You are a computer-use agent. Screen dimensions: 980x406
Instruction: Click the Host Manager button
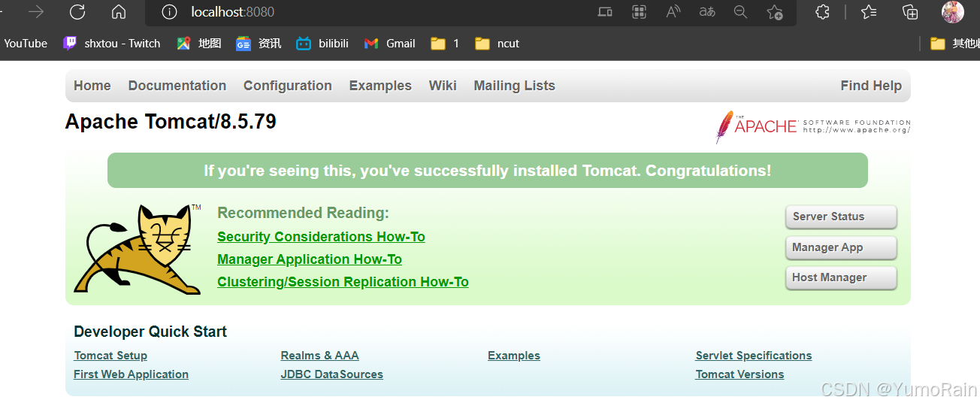[x=841, y=277]
